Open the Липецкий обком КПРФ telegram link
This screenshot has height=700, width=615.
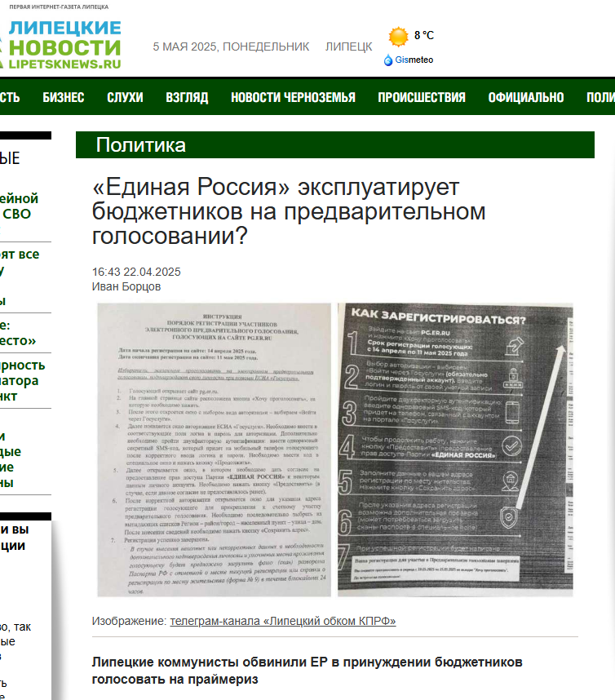(x=282, y=621)
